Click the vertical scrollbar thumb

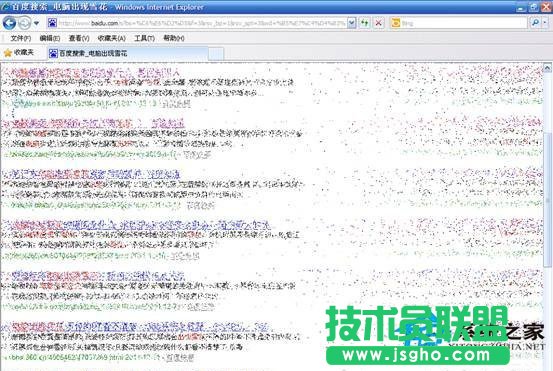[x=547, y=200]
